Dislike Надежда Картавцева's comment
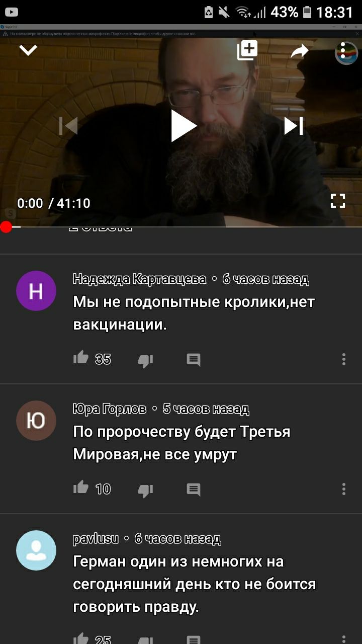Image resolution: width=362 pixels, height=644 pixels. click(x=145, y=360)
